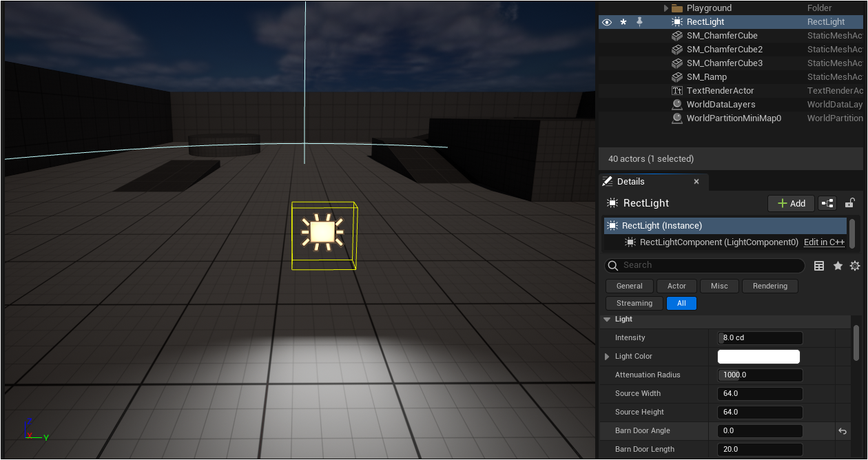Image resolution: width=868 pixels, height=460 pixels.
Task: Expand the Light Color property
Action: tap(607, 357)
